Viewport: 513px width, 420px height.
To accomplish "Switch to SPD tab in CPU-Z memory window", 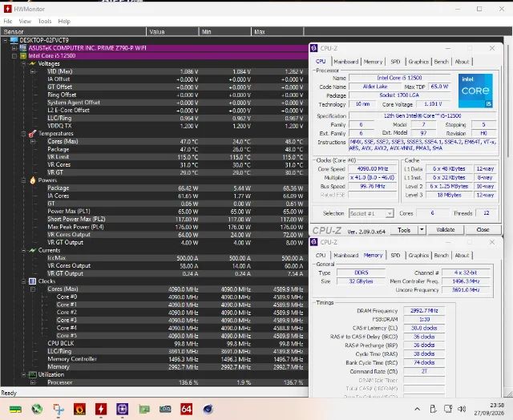I will click(395, 255).
